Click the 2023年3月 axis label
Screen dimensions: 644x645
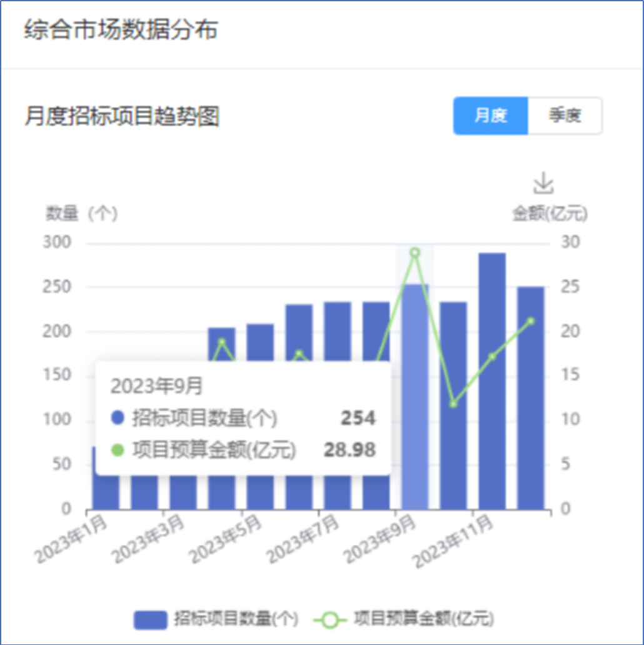148,539
